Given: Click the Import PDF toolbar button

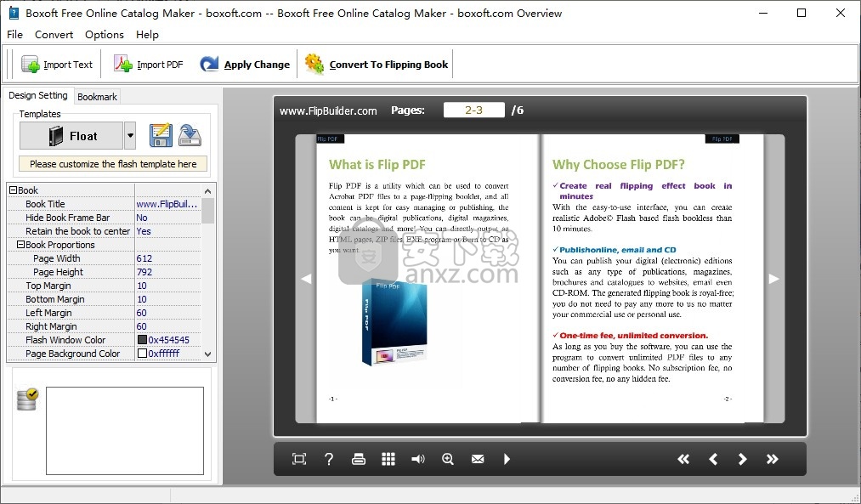Looking at the screenshot, I should coord(149,65).
